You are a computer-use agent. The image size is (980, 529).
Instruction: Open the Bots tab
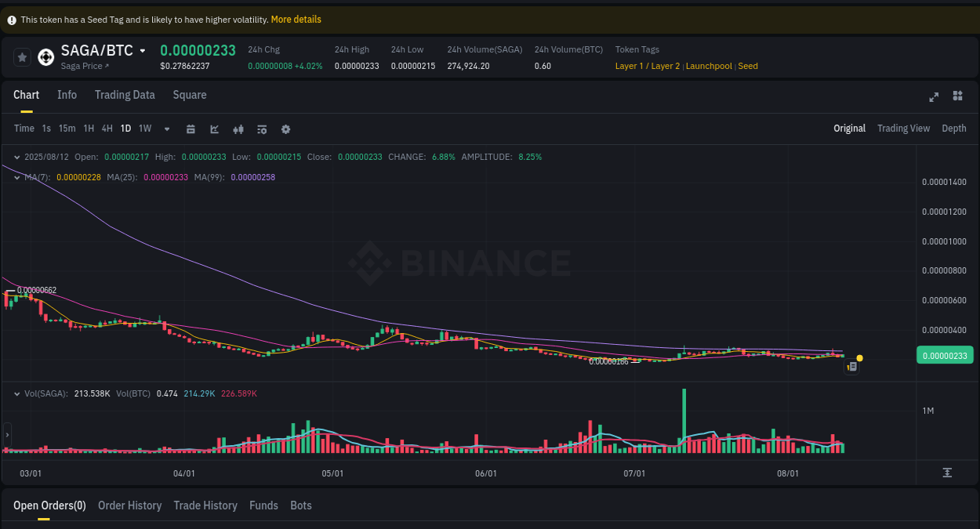[301, 505]
